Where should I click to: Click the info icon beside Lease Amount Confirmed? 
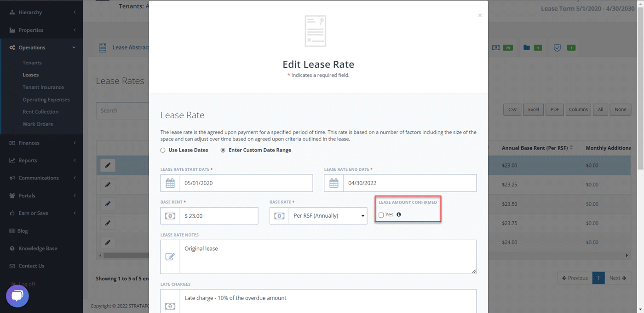399,214
